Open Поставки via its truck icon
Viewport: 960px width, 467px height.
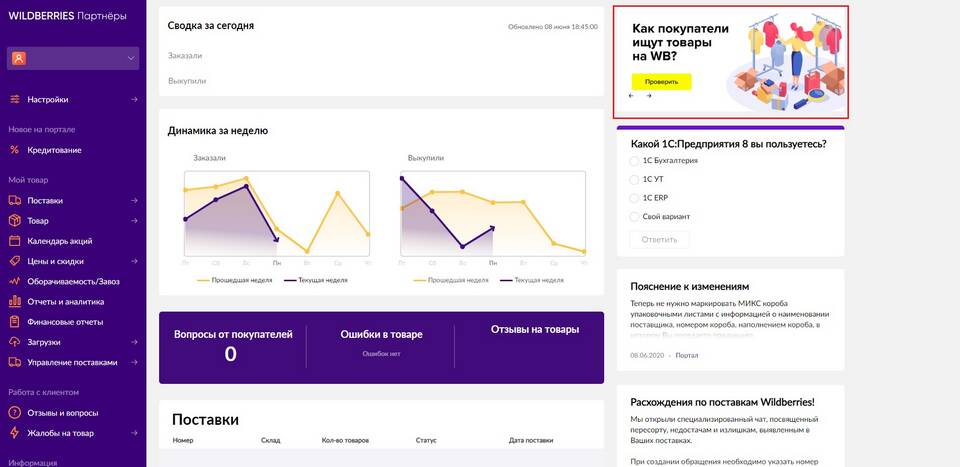point(14,200)
